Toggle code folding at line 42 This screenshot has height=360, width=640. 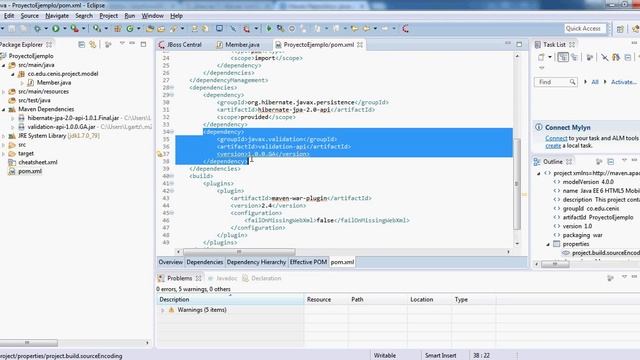click(172, 191)
